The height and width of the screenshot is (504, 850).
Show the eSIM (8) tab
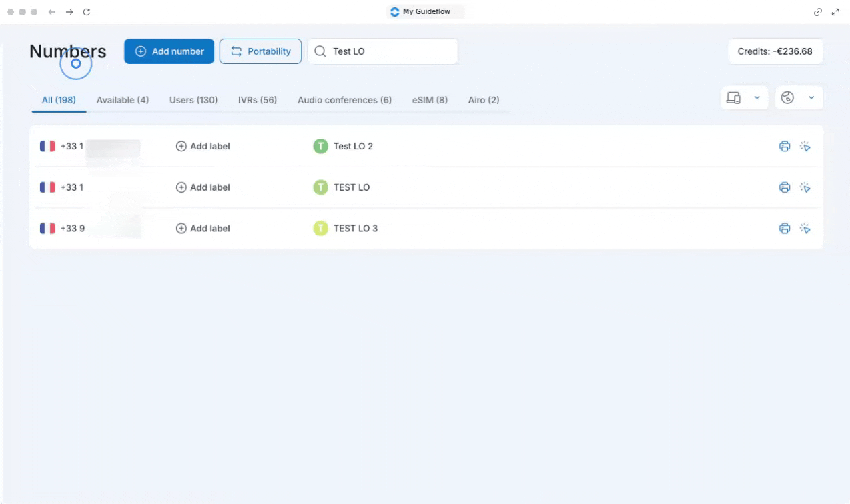coord(430,100)
